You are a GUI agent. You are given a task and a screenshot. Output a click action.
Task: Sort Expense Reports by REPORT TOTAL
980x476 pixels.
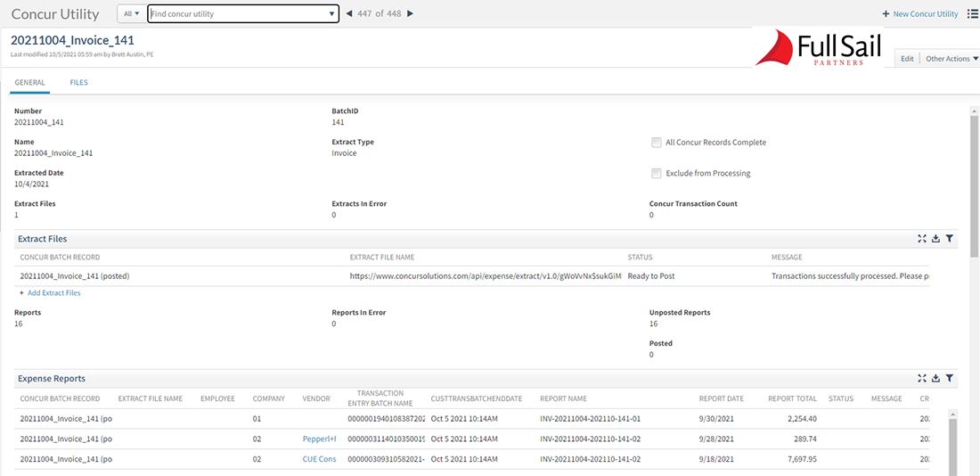point(793,398)
